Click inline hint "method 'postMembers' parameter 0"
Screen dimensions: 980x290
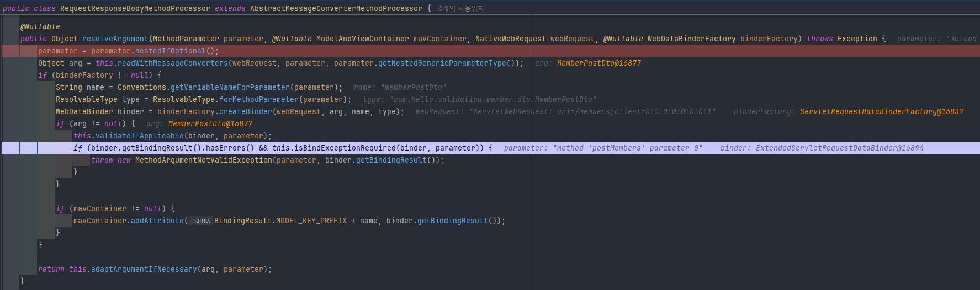tap(628, 148)
